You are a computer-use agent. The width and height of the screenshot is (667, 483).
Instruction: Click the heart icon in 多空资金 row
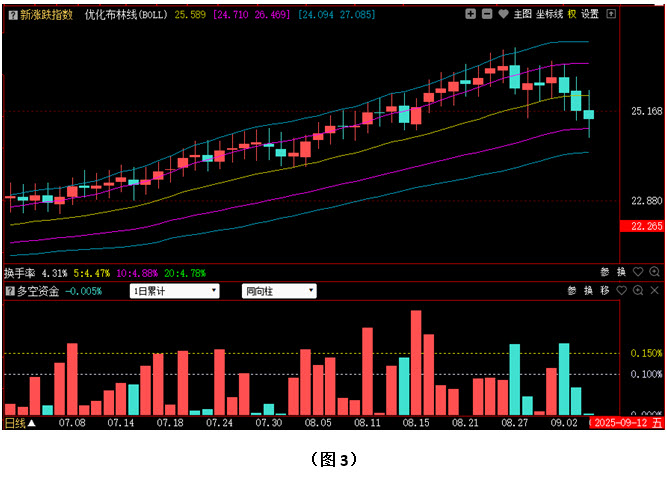tap(621, 291)
